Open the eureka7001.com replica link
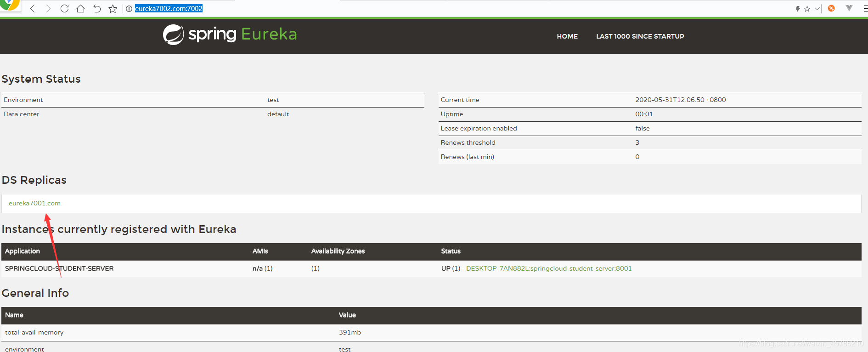The image size is (868, 352). click(x=34, y=203)
